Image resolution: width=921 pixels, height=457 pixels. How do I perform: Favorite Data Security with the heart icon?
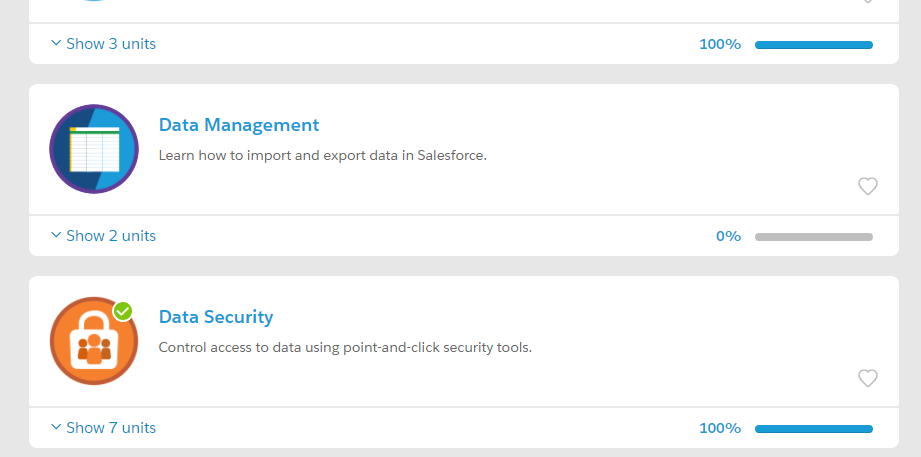[868, 378]
